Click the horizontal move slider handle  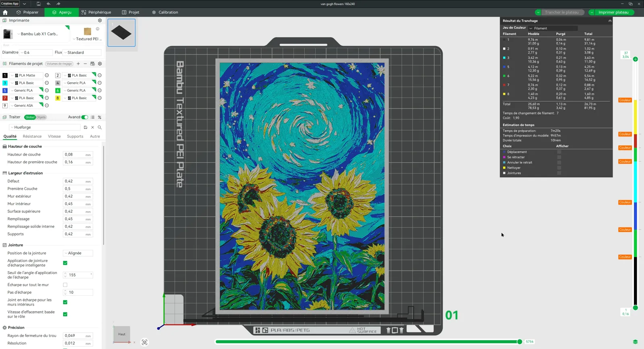click(520, 342)
